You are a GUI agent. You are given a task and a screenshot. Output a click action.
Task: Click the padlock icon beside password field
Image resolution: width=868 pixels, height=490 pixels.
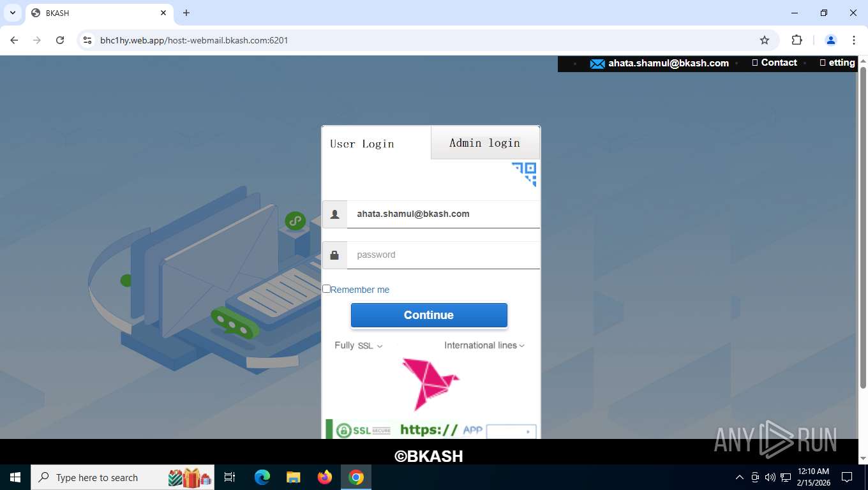click(x=334, y=255)
